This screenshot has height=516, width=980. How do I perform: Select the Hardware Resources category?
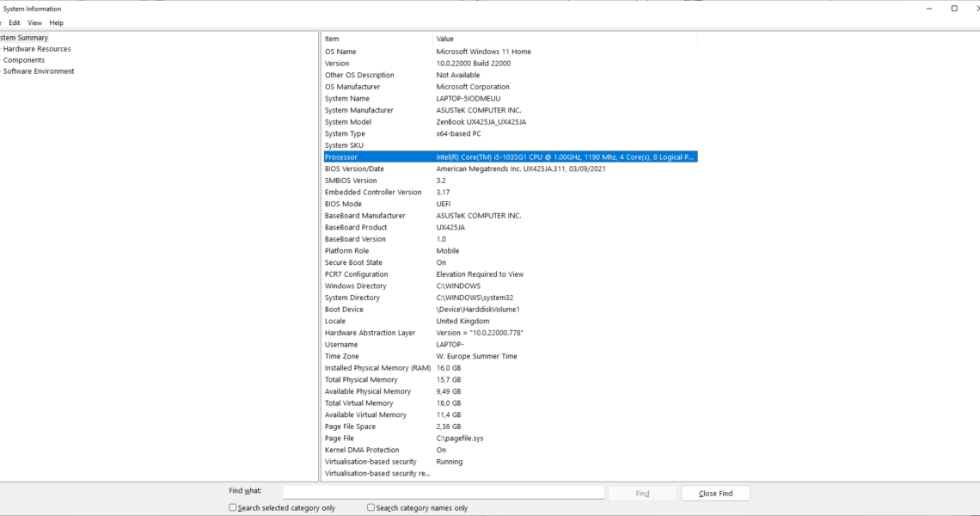(37, 49)
